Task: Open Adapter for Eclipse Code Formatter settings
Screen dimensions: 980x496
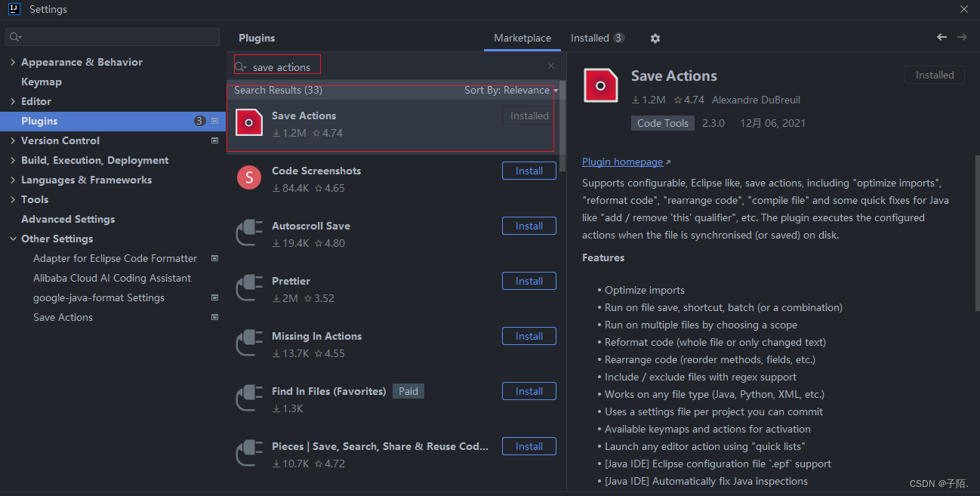Action: tap(115, 258)
